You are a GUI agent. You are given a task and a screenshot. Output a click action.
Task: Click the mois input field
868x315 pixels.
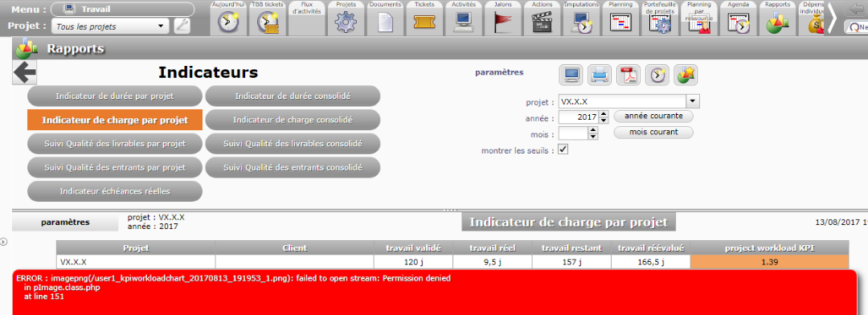pos(573,133)
